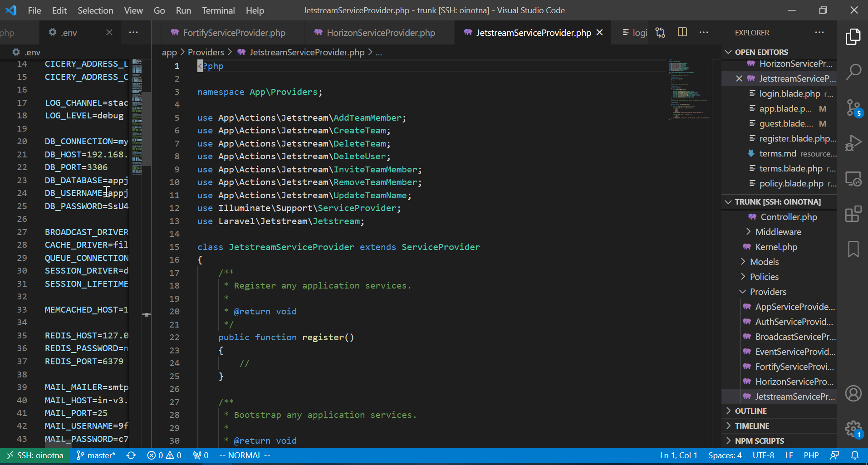Open the Manage gear in activity bar
868x465 pixels.
853,428
